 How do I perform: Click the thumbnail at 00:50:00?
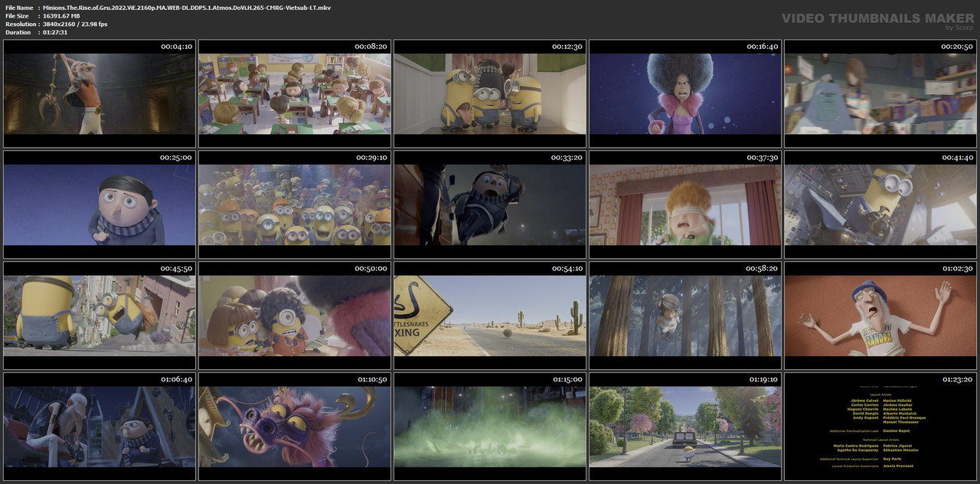295,316
